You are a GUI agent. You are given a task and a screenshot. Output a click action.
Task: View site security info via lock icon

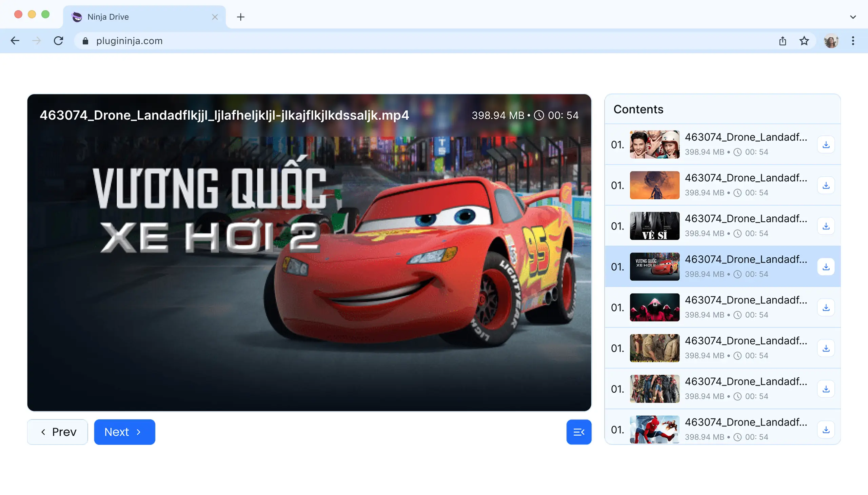[85, 41]
